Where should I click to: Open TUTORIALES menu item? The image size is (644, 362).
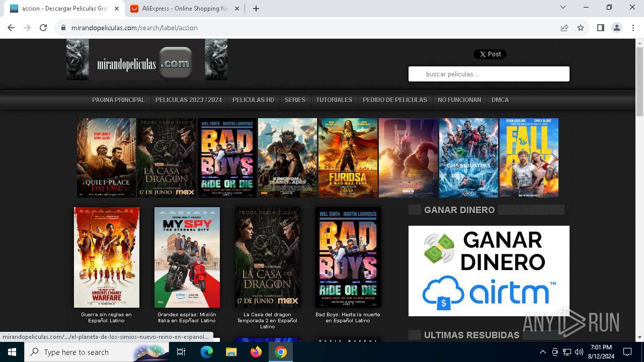click(334, 100)
